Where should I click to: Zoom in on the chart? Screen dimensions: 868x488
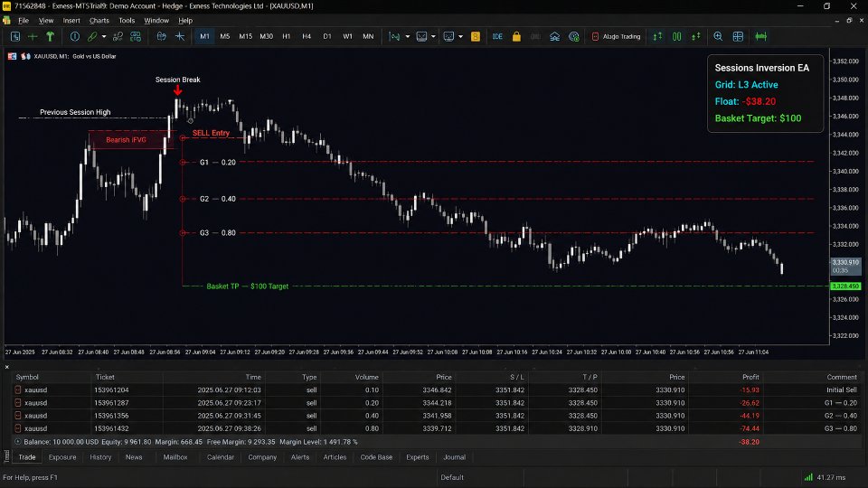coord(718,36)
